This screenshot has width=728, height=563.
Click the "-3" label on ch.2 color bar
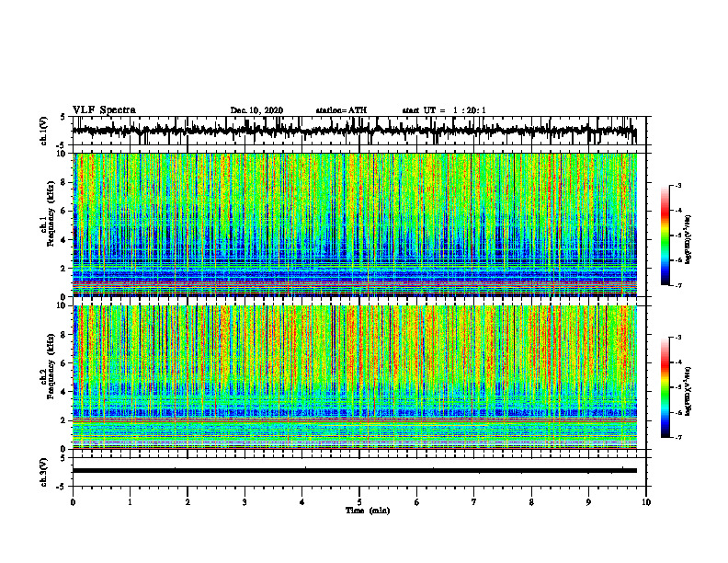(x=678, y=338)
